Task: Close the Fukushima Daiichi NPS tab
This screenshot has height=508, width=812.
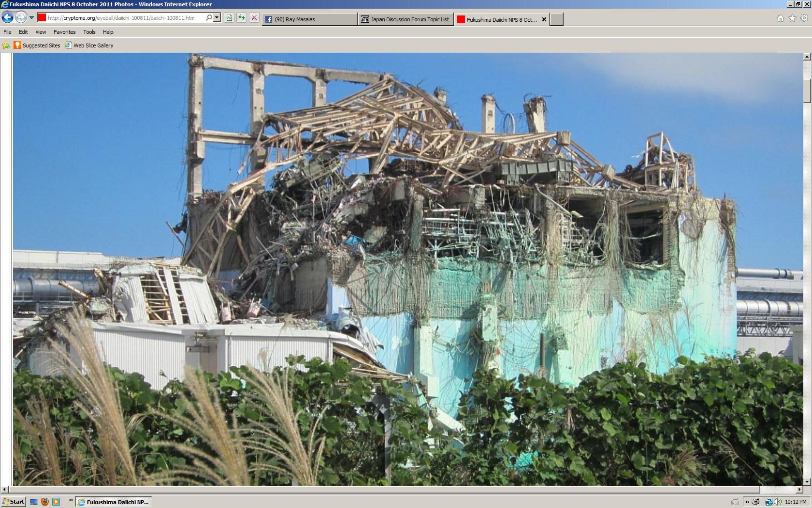Action: coord(544,19)
